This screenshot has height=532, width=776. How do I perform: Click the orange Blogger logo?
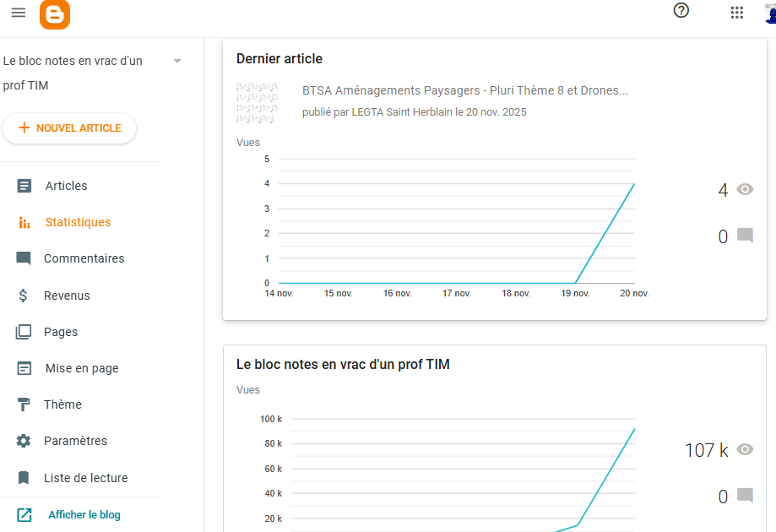pyautogui.click(x=55, y=14)
